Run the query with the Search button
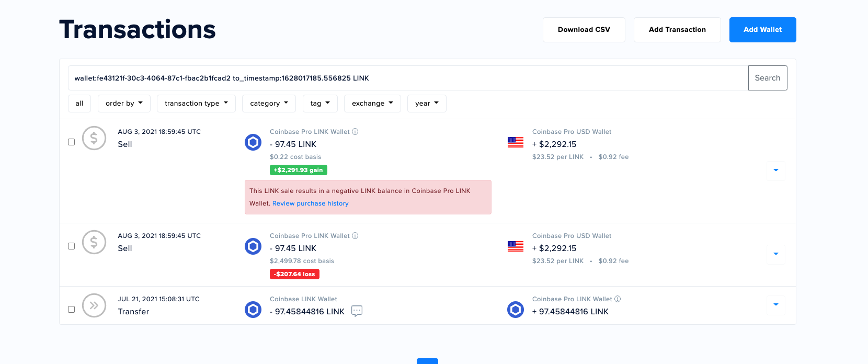This screenshot has height=364, width=868. coord(768,78)
